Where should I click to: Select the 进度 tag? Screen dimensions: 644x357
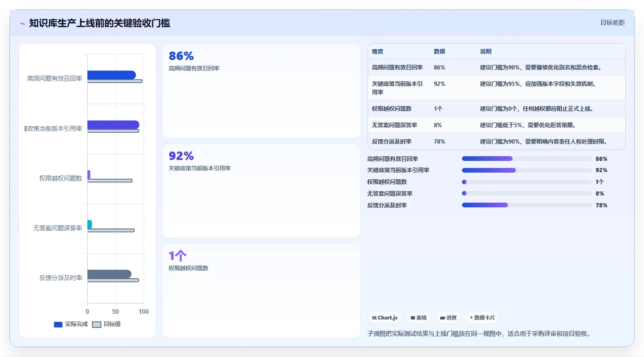[x=448, y=318]
